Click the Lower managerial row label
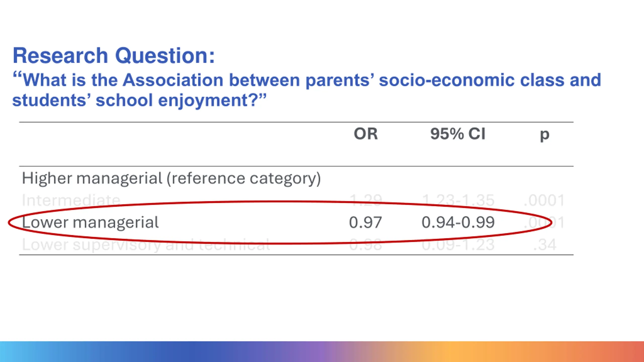644x362 pixels. pyautogui.click(x=90, y=222)
